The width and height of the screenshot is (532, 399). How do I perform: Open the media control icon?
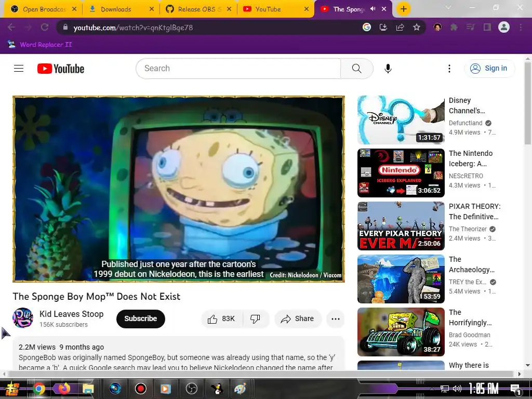pyautogui.click(x=470, y=28)
